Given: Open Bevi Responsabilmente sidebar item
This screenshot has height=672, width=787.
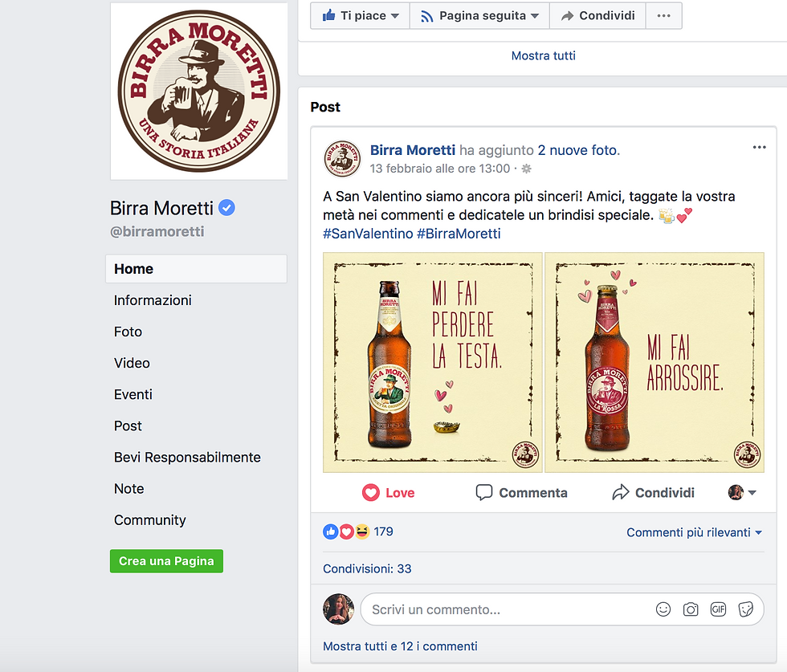Looking at the screenshot, I should (187, 457).
